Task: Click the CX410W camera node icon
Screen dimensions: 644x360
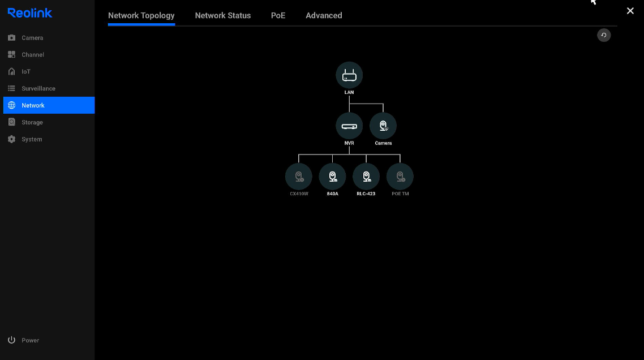Action: (299, 177)
